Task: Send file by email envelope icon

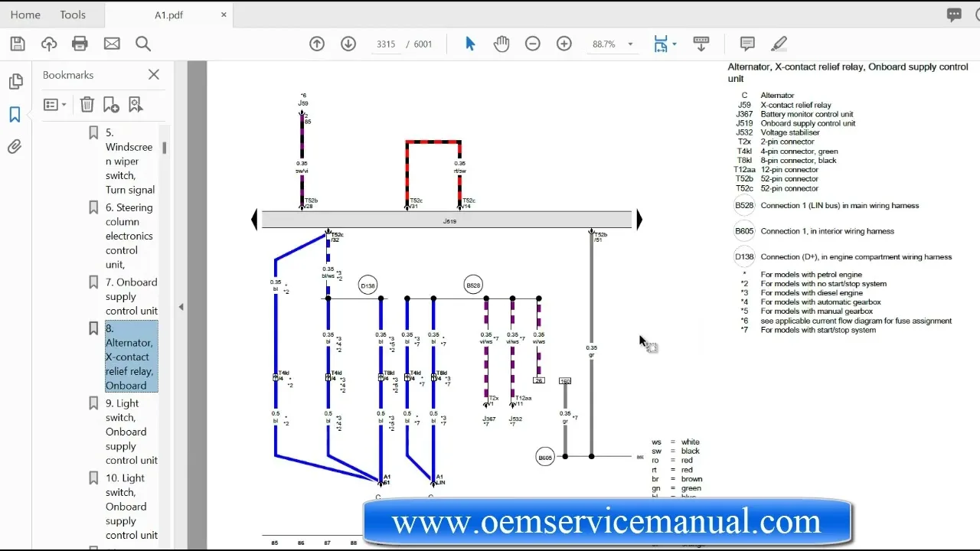Action: (112, 44)
